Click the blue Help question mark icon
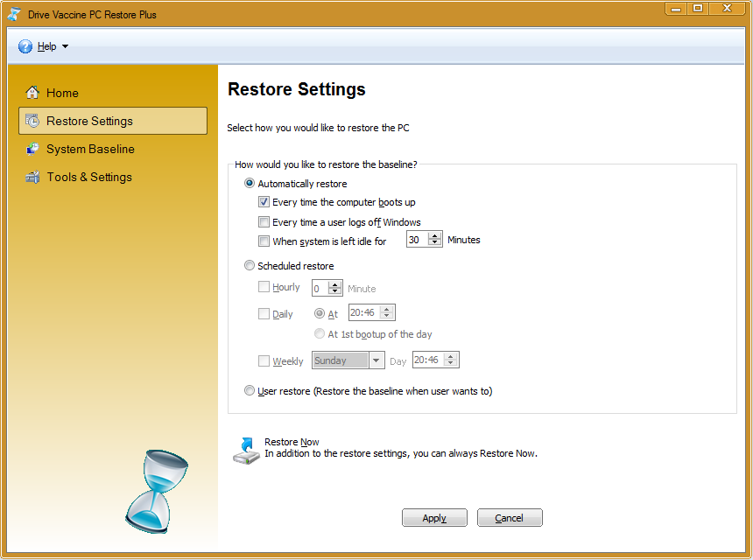 coord(25,46)
